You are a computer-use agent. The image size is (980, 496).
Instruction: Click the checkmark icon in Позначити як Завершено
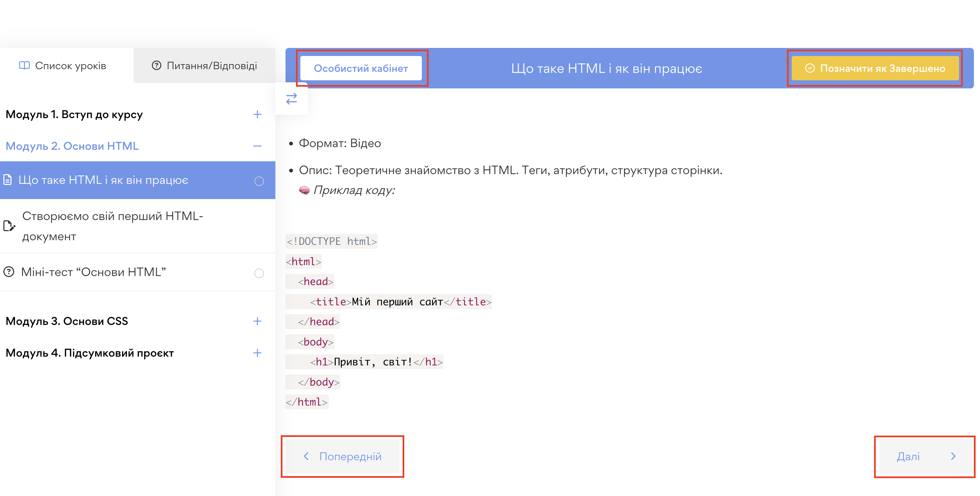810,68
